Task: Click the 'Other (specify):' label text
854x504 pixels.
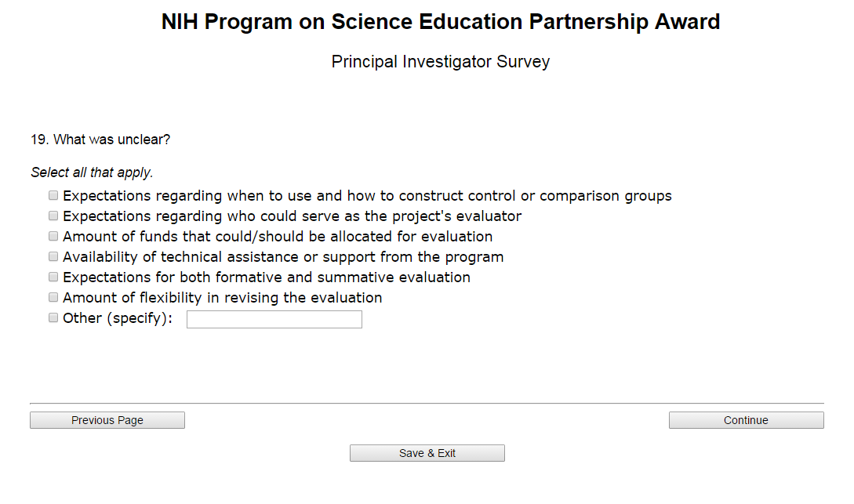Action: point(118,318)
